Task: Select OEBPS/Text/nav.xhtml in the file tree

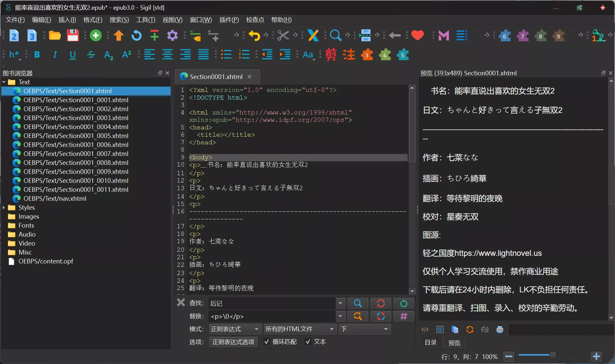Action: [x=55, y=198]
